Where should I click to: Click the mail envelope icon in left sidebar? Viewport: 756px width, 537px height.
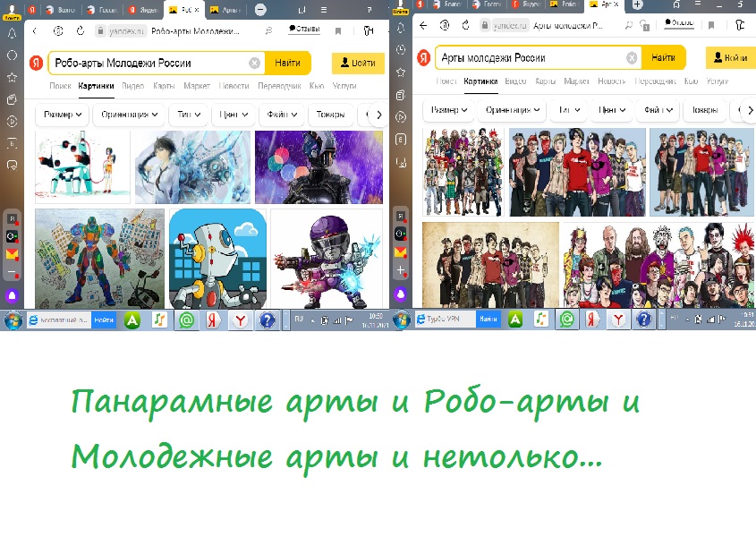click(12, 254)
